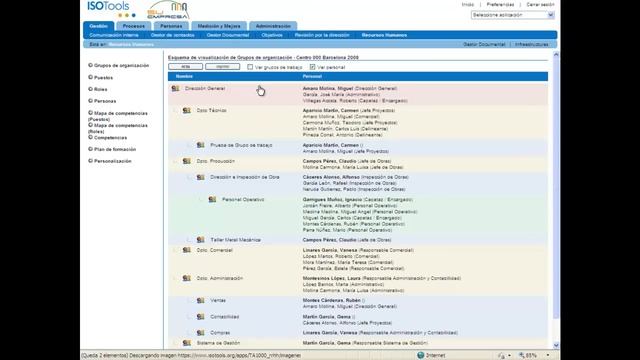The width and height of the screenshot is (640, 360).
Task: Switch to the Personas tab
Action: 171,26
